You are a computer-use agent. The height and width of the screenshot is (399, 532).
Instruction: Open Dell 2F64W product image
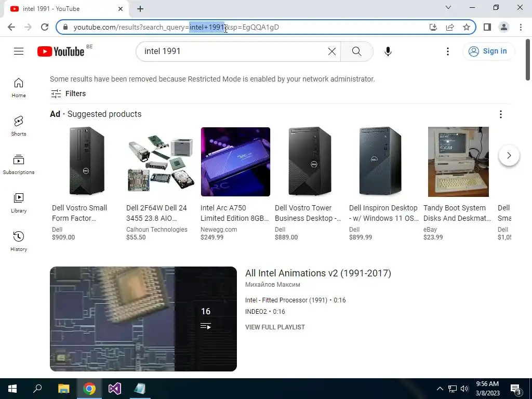coord(161,162)
